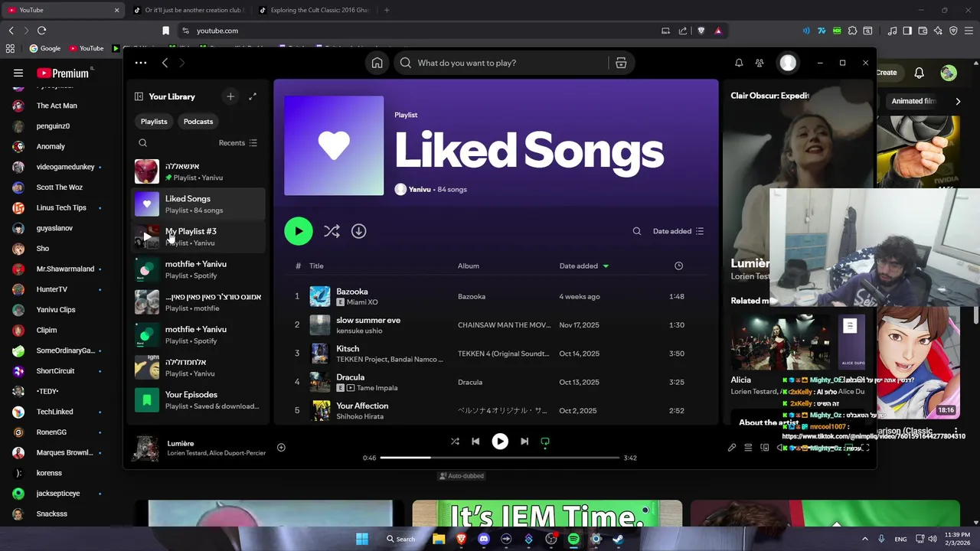
Task: Filter library by Podcasts
Action: 198,122
